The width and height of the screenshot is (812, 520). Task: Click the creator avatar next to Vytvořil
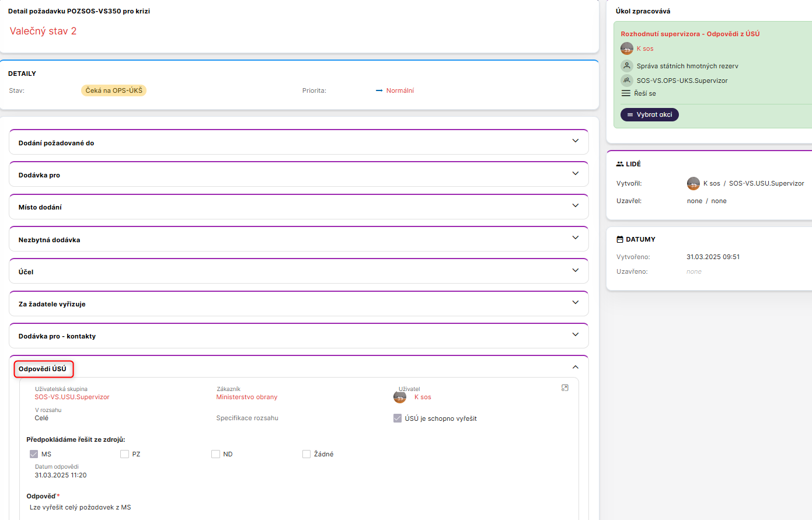click(x=693, y=183)
